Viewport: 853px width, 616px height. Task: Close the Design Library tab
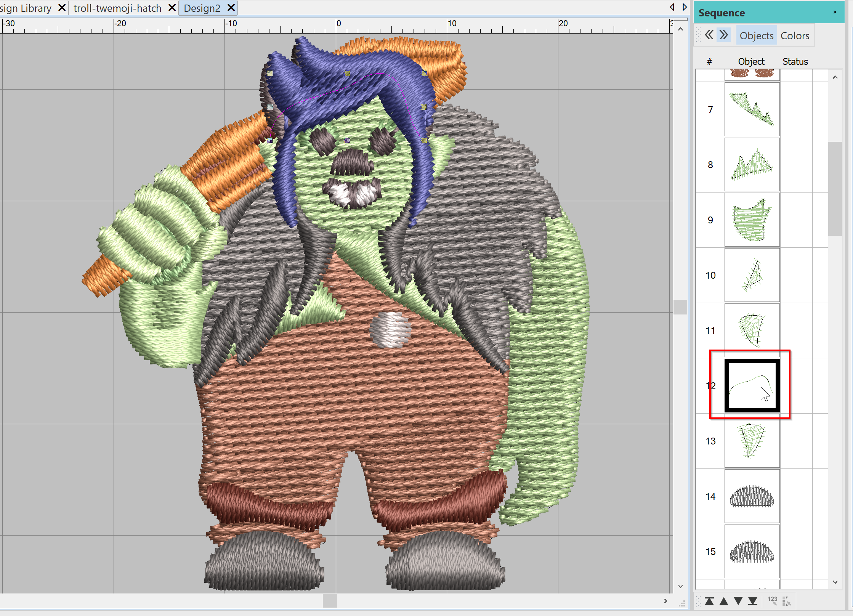coord(62,8)
